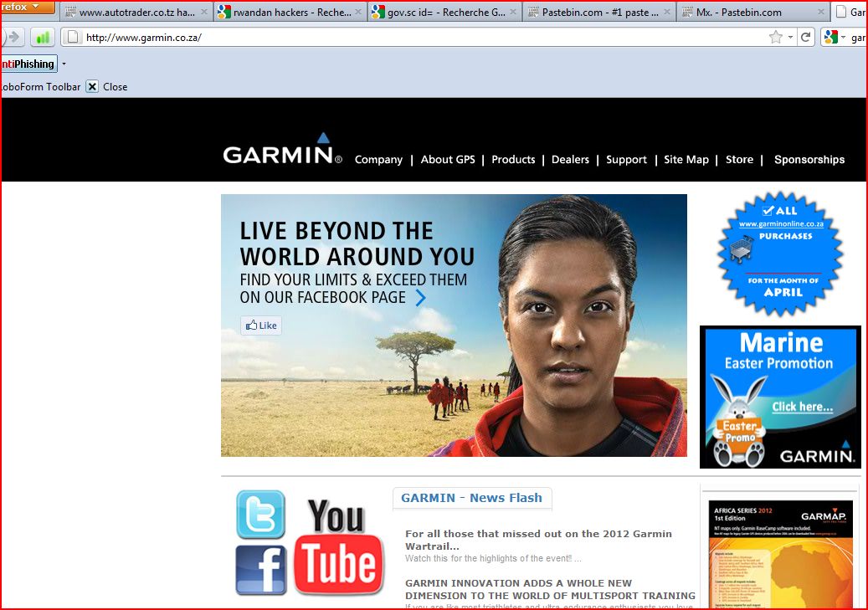Open the 2012 Garmin Wartrail news headline

tap(538, 540)
